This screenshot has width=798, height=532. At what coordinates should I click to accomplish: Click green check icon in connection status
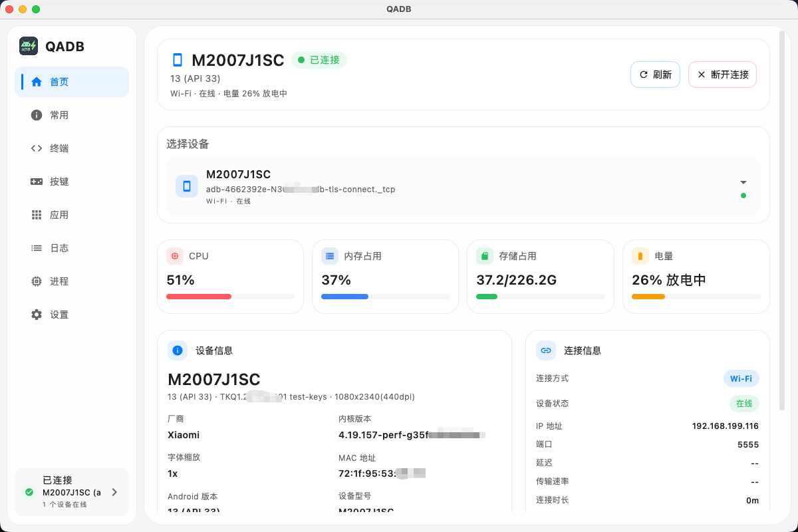[x=29, y=492]
